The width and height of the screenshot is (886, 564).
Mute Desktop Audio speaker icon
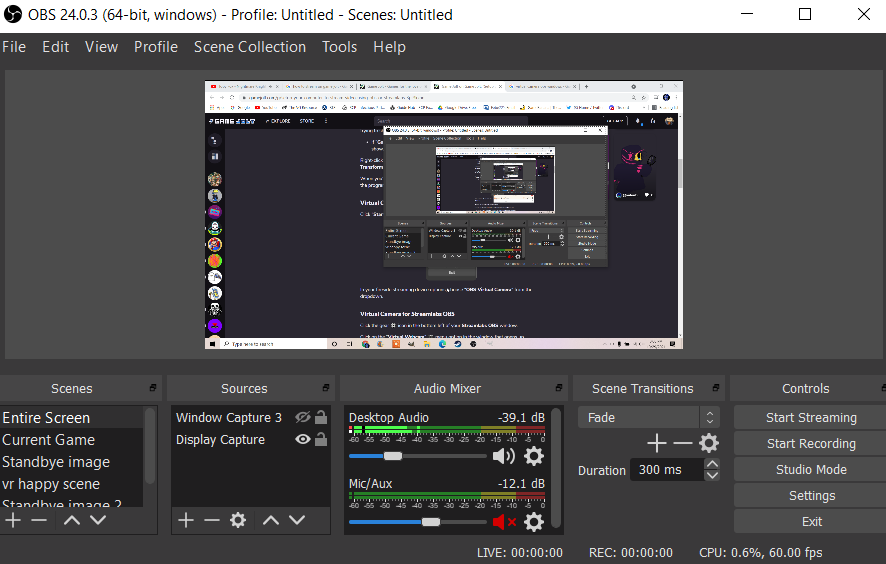click(x=503, y=456)
